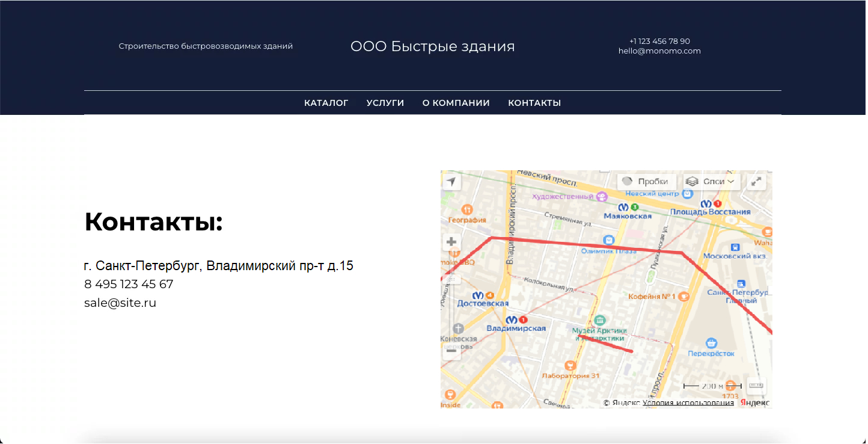Click the Санкт-Петербург Главный station icon
Viewport: 868px width, 444px height.
pos(741,283)
